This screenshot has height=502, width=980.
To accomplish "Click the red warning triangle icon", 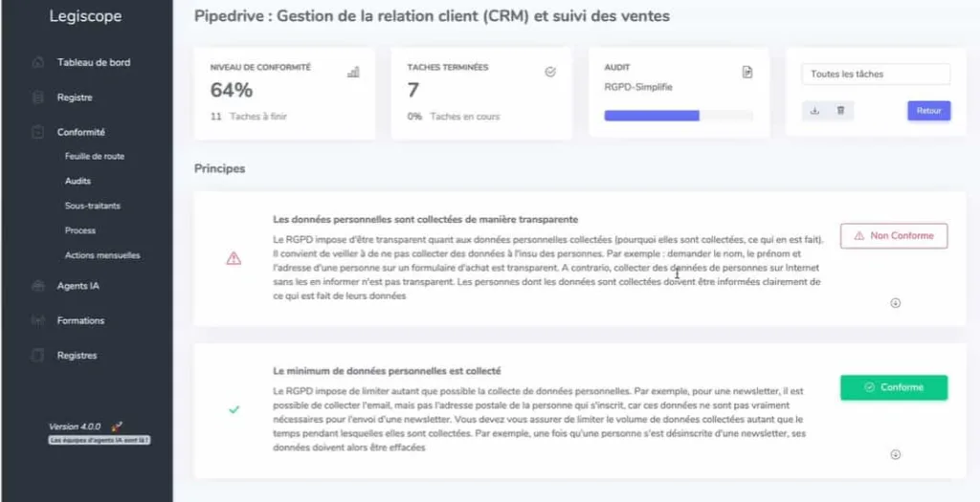I will [x=234, y=258].
